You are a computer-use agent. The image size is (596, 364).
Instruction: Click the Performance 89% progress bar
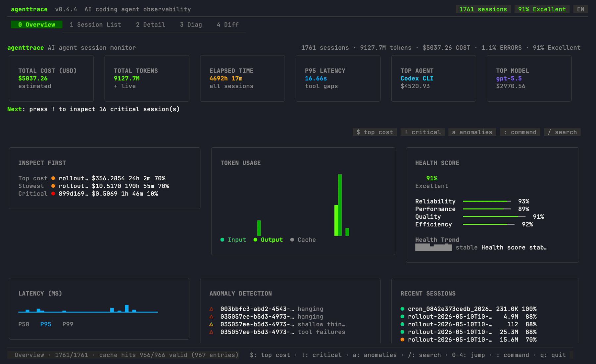487,209
